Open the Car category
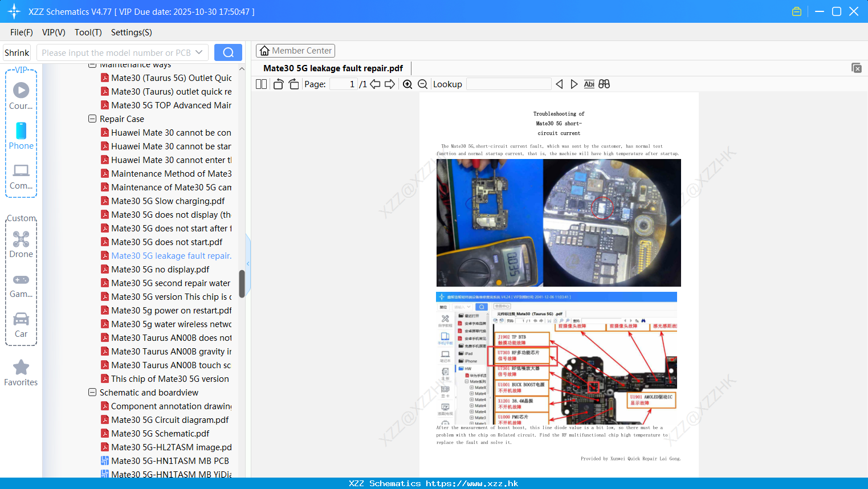The image size is (868, 489). pos(21,325)
